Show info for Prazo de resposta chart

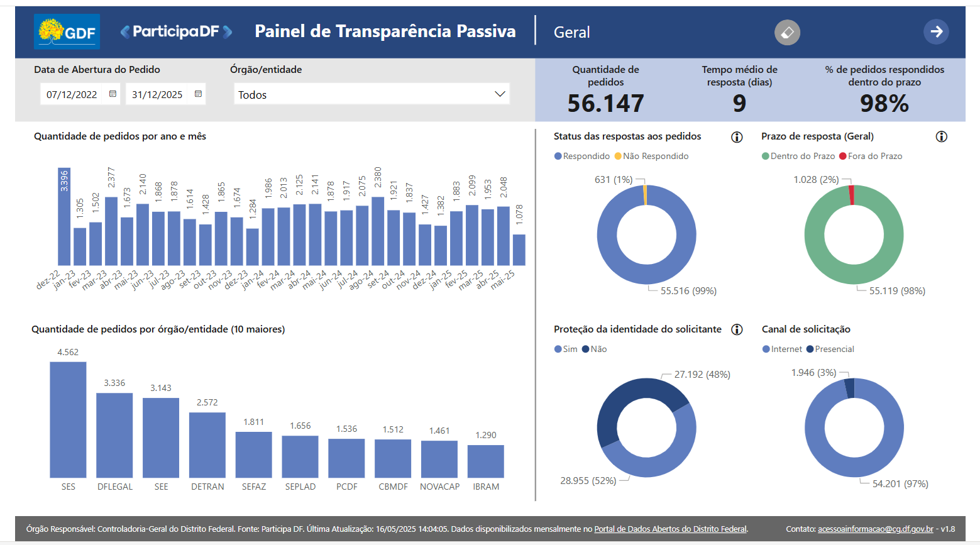941,137
